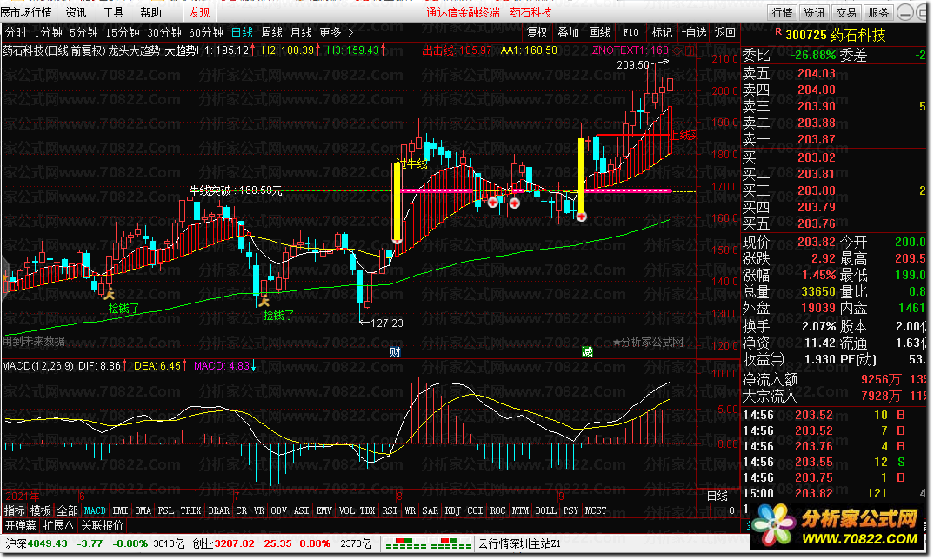Viewport: 934px width, 560px height.
Task: Expand the 扩展∧ panel button
Action: [x=58, y=525]
